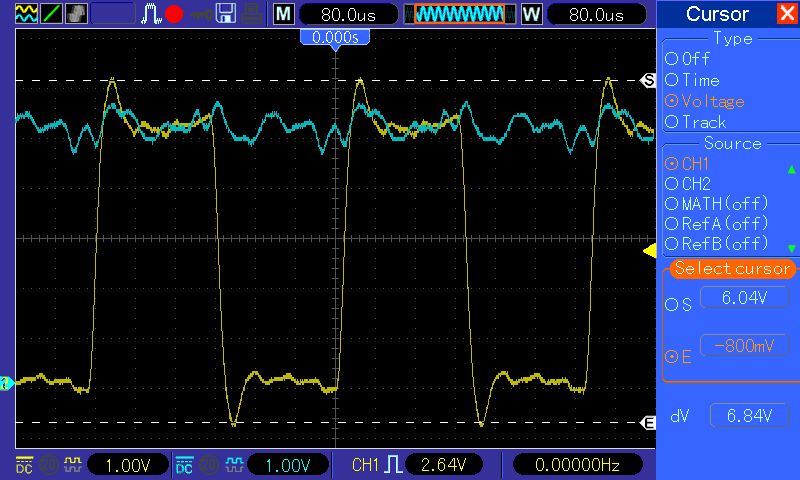Select the Track cursor type
The image size is (800, 480).
(695, 122)
